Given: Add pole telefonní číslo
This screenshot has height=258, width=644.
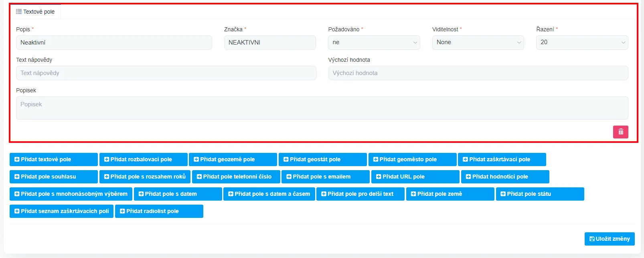Looking at the screenshot, I should point(236,177).
